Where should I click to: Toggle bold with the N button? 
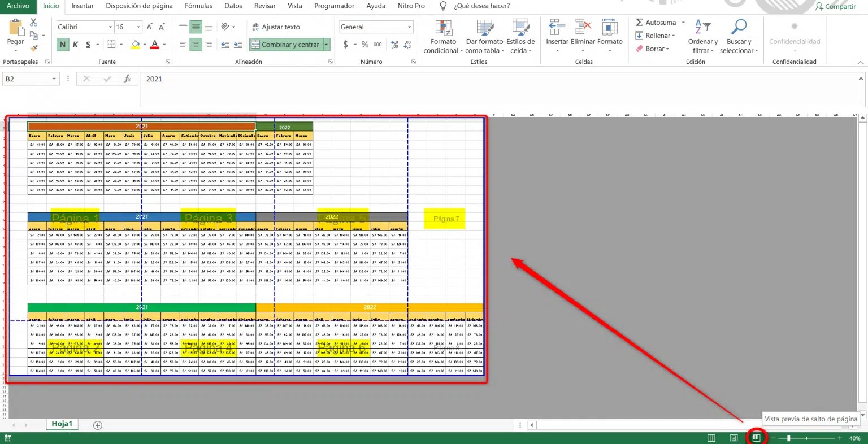pyautogui.click(x=63, y=44)
